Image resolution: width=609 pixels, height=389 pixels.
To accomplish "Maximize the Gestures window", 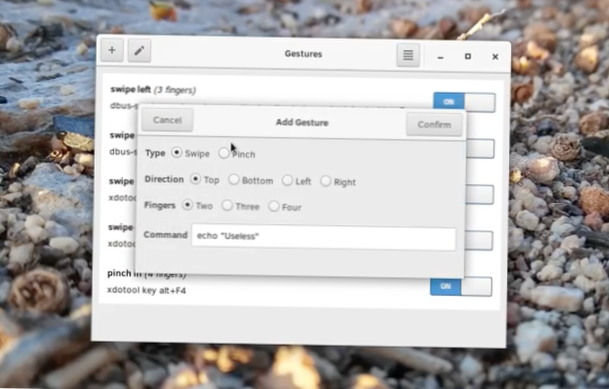I will point(468,57).
